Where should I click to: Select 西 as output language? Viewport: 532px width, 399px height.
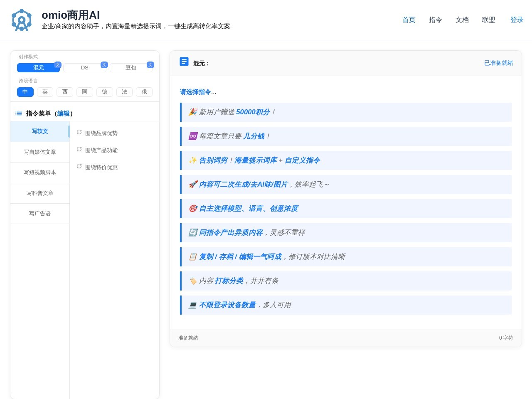click(x=65, y=92)
